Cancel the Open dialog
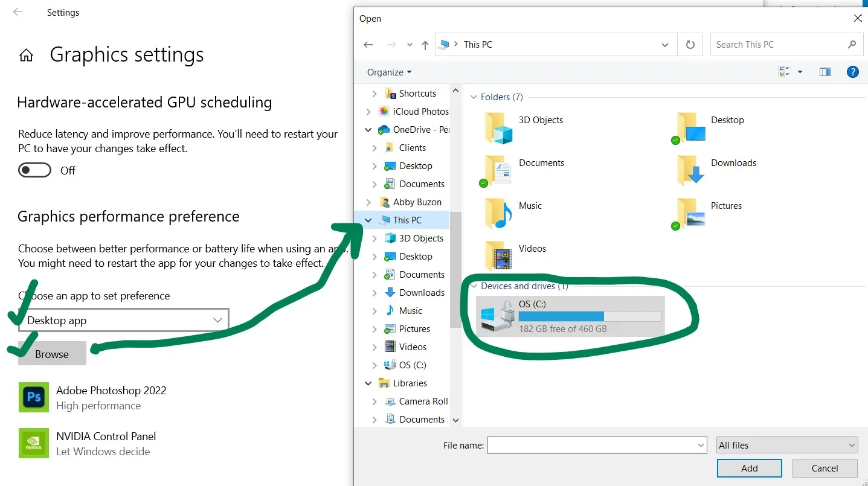Image resolution: width=868 pixels, height=486 pixels. [x=824, y=468]
